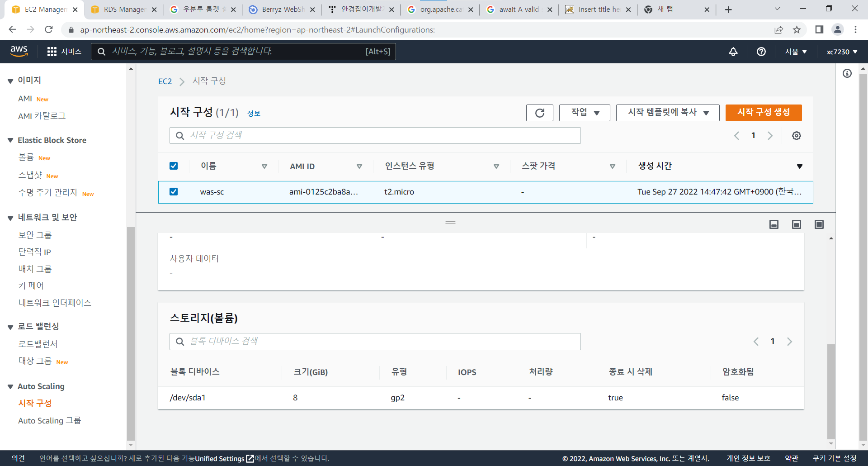Screen dimensions: 868x466
Task: Uncheck the was-sc row checkbox
Action: pyautogui.click(x=174, y=192)
